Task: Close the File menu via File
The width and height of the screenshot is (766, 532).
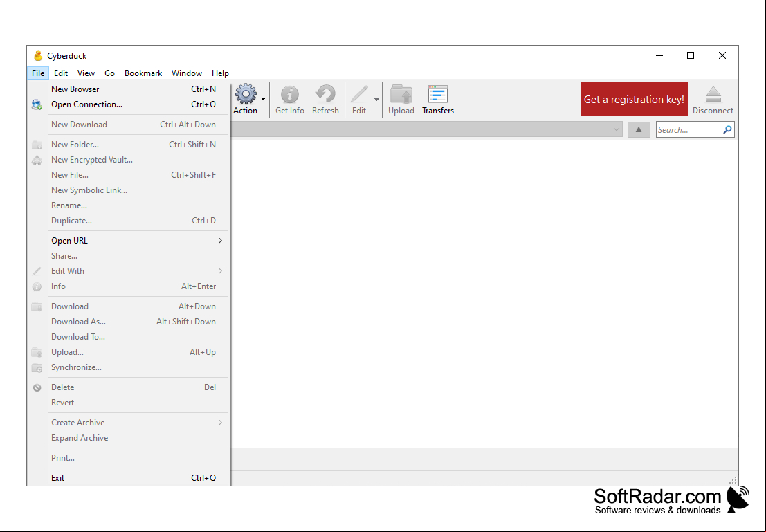Action: [x=38, y=73]
